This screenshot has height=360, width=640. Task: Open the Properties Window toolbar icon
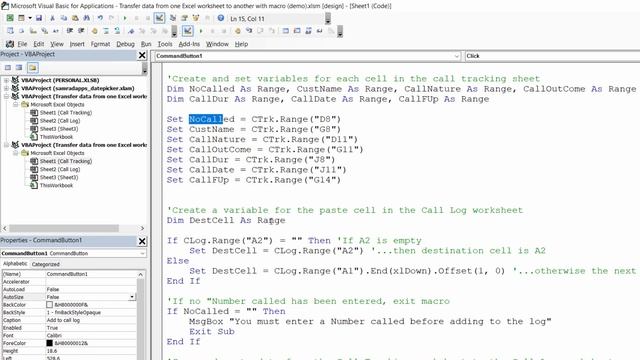coord(184,18)
